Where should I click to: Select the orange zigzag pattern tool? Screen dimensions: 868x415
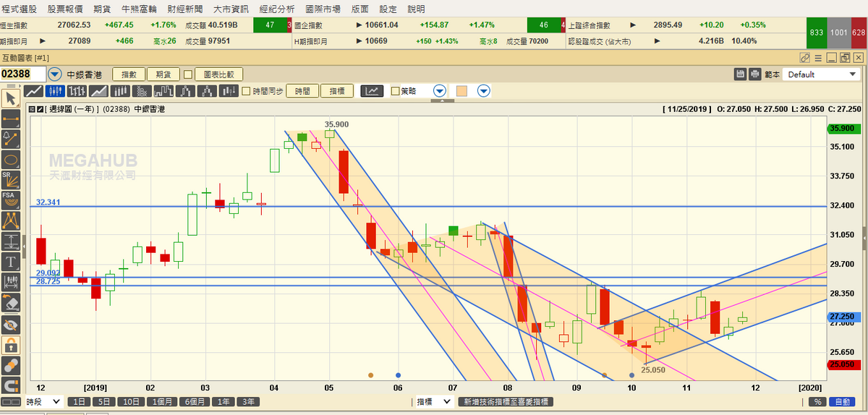click(x=11, y=220)
